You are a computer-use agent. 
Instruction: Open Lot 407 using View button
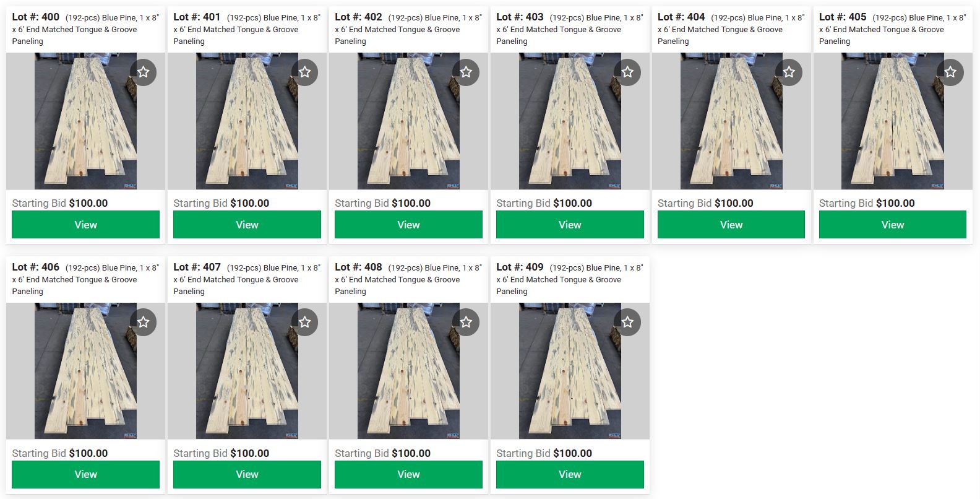(x=247, y=474)
